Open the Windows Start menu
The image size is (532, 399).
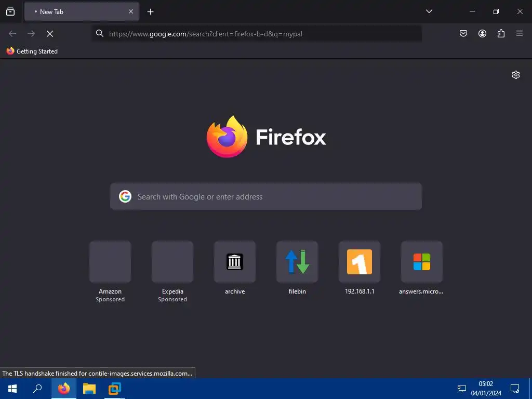[x=12, y=389]
